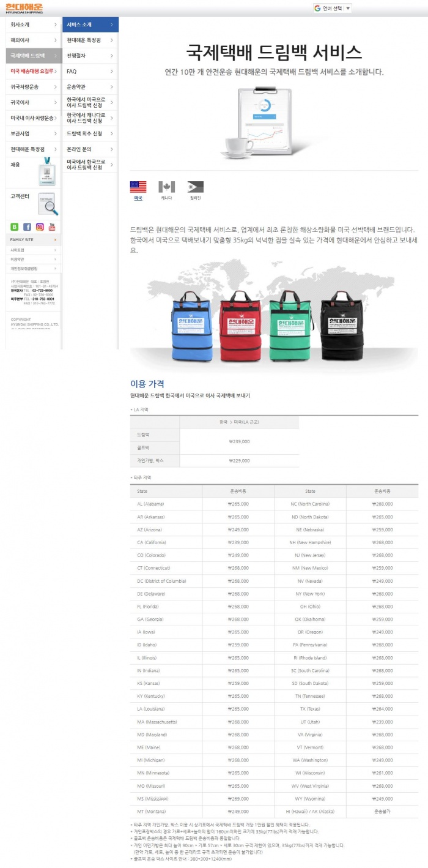Image resolution: width=428 pixels, height=868 pixels.
Task: Open 미국 배송대행 요걸루 menu item
Action: pos(34,72)
